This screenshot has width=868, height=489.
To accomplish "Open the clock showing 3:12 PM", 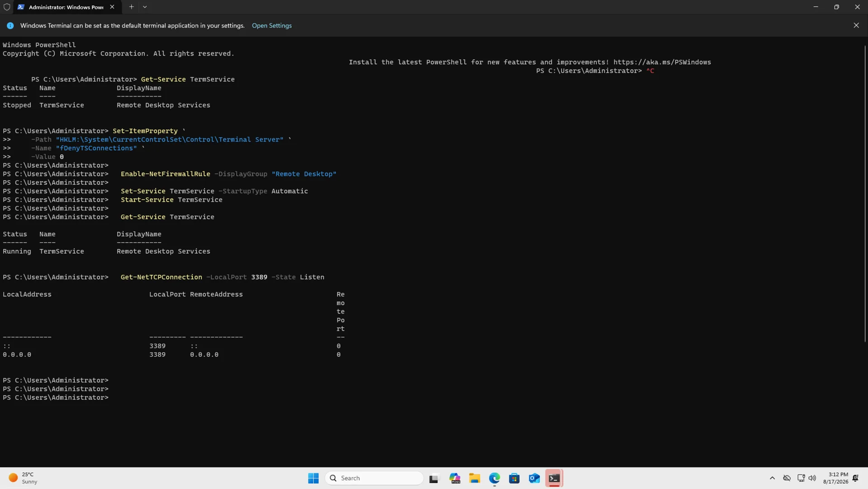I will pyautogui.click(x=835, y=478).
